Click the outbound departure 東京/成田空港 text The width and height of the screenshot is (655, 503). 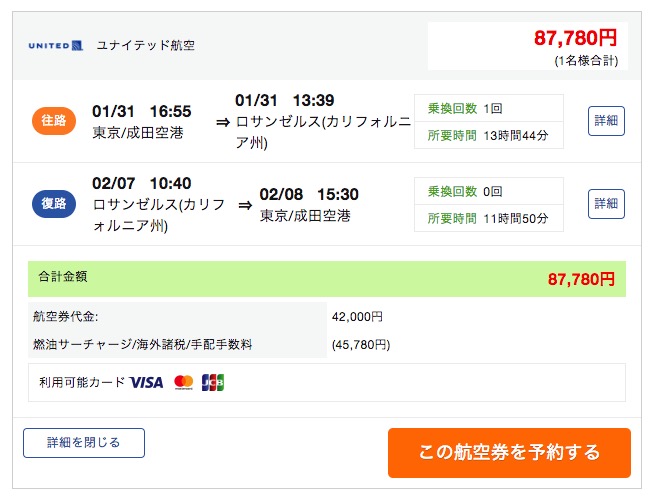138,132
